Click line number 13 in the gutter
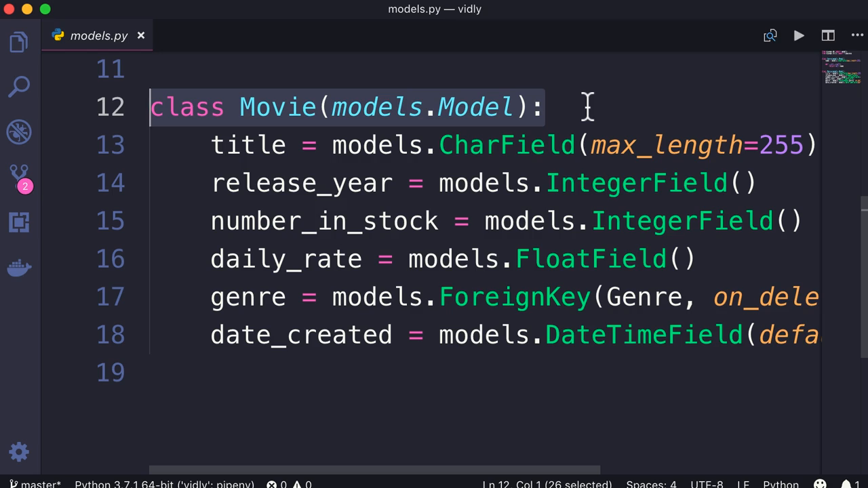The height and width of the screenshot is (488, 868). pyautogui.click(x=111, y=145)
